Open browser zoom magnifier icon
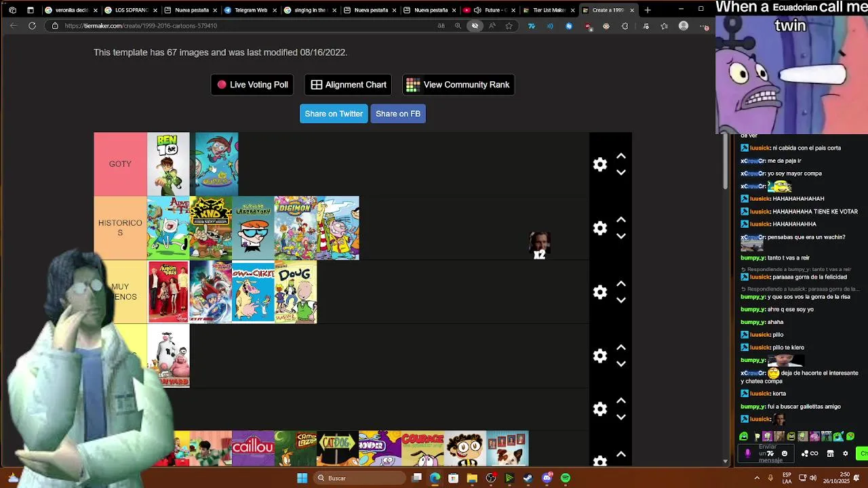868x488 pixels. coord(458,26)
